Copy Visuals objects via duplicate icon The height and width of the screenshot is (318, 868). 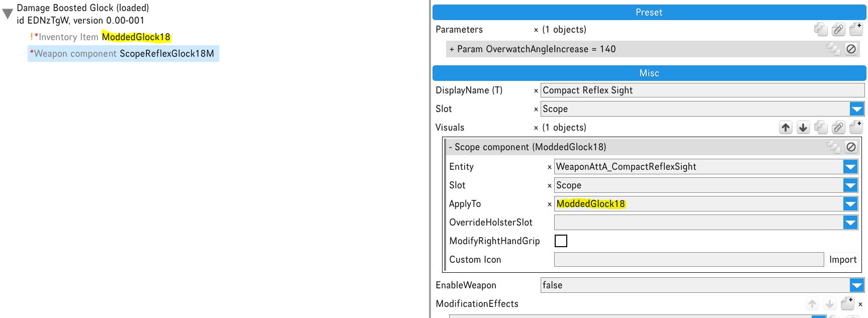821,128
